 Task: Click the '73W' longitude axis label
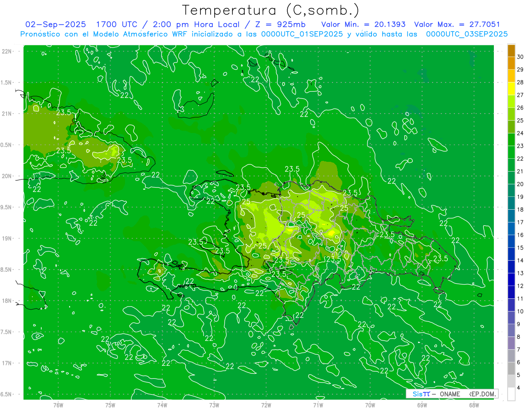click(x=214, y=405)
